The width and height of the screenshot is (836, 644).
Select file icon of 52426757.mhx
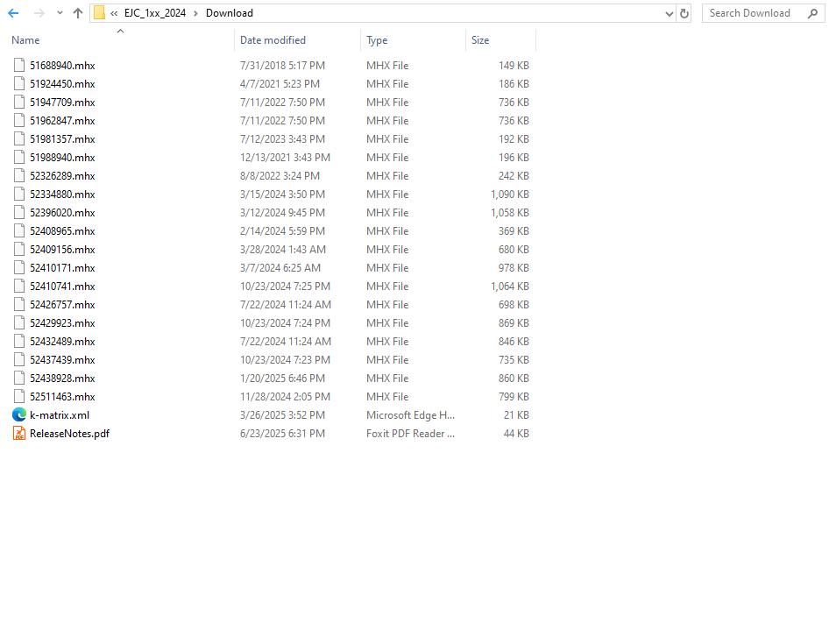19,304
